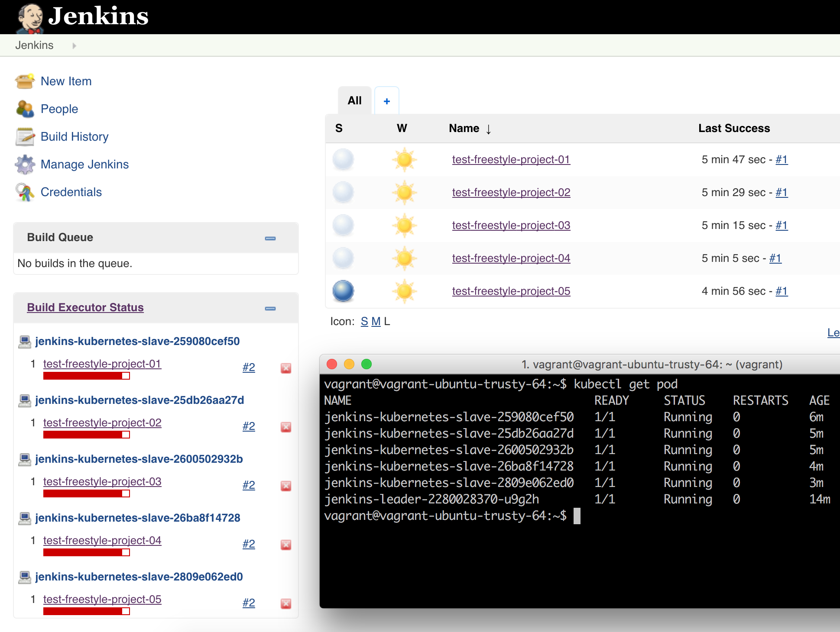
Task: Click sunny weather icon for test-freestyle-project-03
Action: coord(405,226)
